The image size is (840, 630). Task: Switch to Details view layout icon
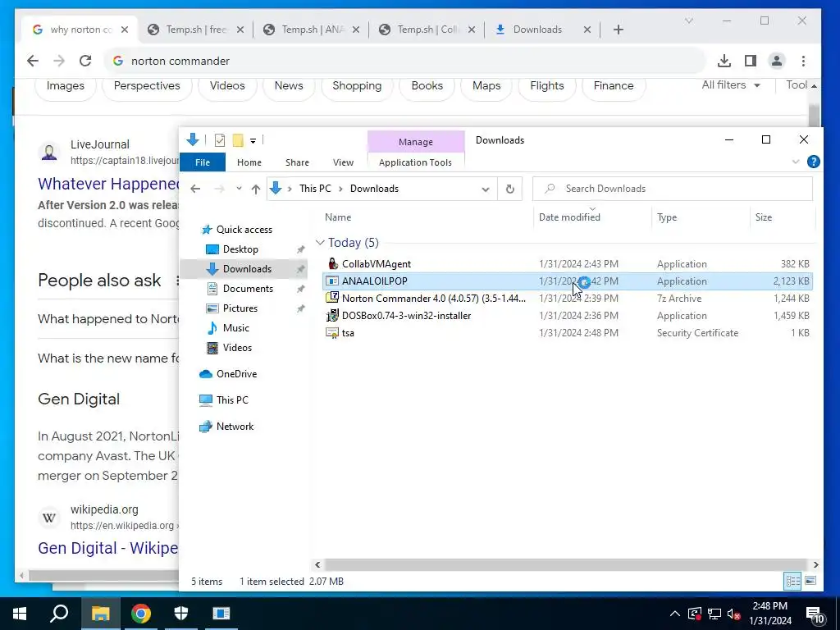coord(793,581)
